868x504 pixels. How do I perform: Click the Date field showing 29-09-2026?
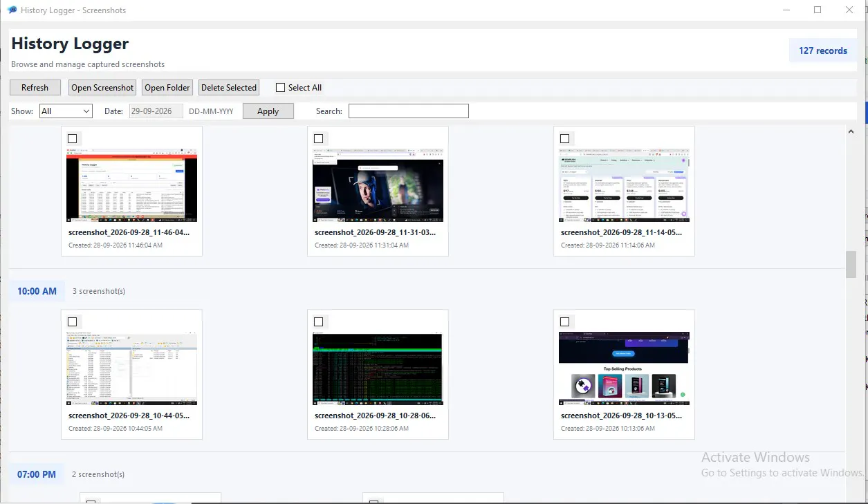156,111
